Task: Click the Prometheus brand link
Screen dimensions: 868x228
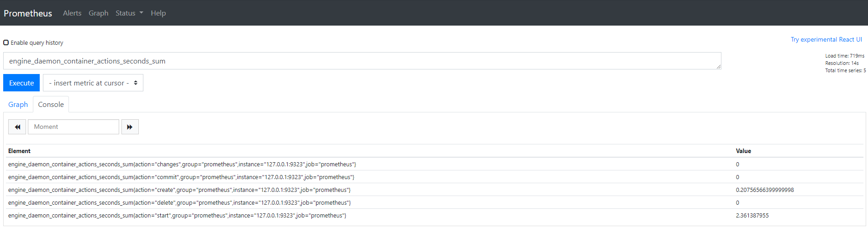Action: coord(28,13)
